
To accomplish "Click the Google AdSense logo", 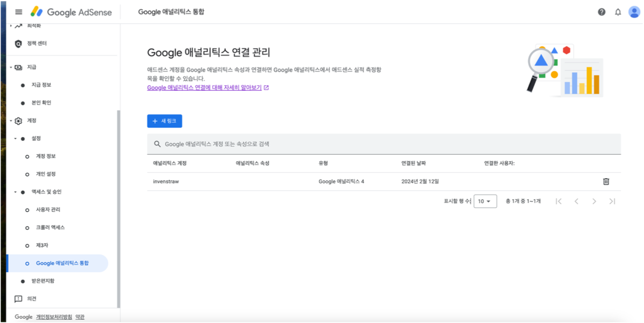I will click(x=71, y=12).
